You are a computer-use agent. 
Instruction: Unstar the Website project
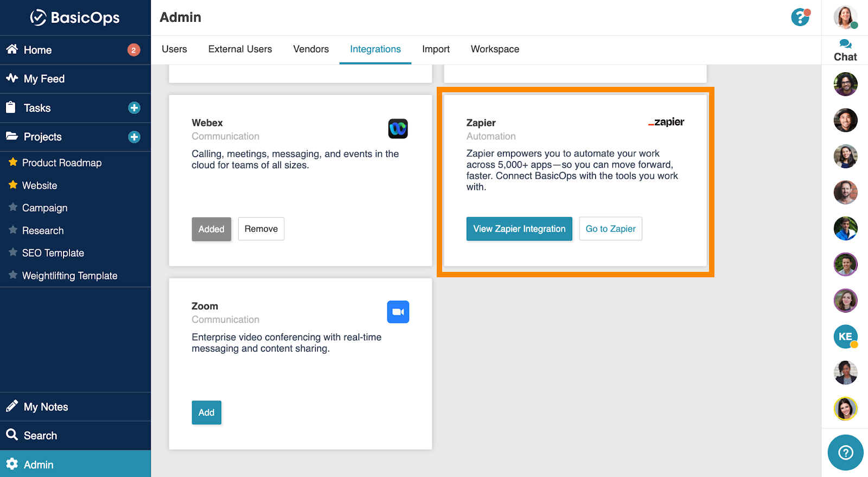coord(13,185)
